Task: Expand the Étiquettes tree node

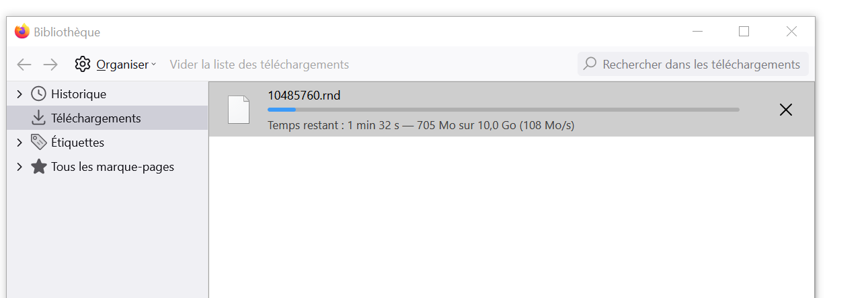Action: click(19, 143)
